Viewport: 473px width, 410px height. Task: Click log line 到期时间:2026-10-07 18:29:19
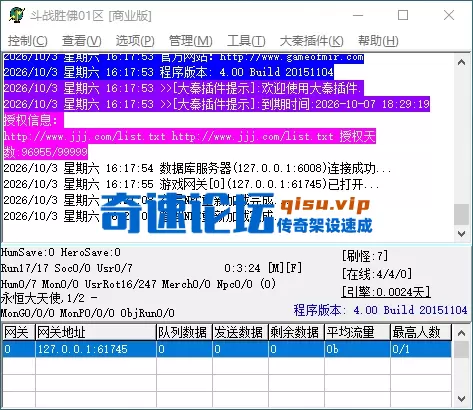click(216, 104)
